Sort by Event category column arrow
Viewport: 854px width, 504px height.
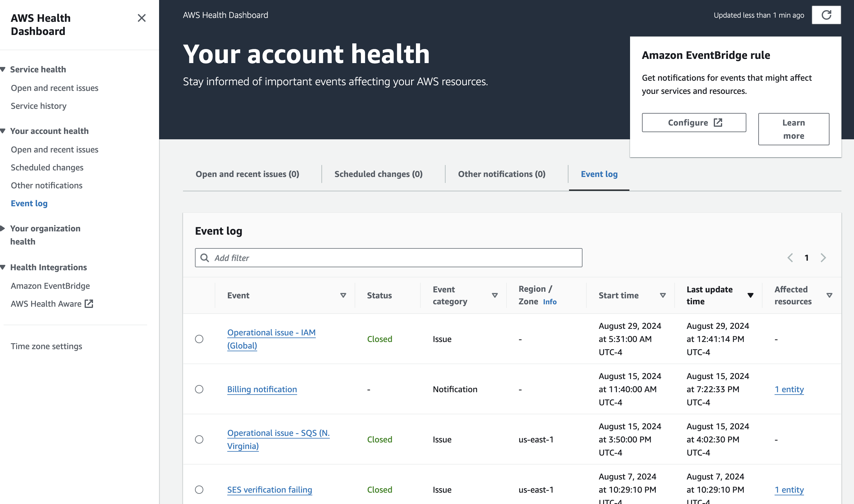coord(495,295)
